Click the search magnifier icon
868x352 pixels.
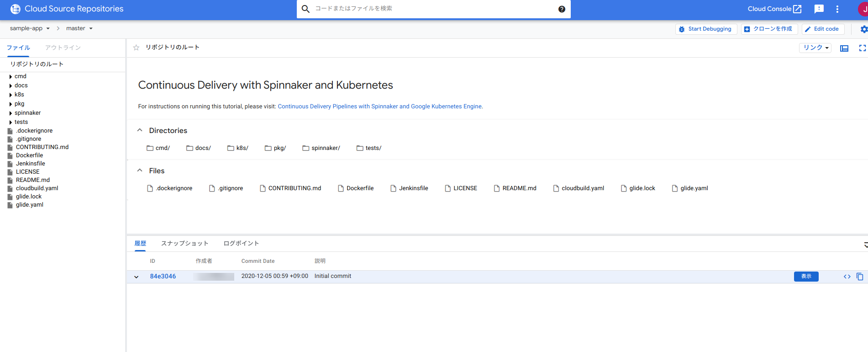click(305, 9)
